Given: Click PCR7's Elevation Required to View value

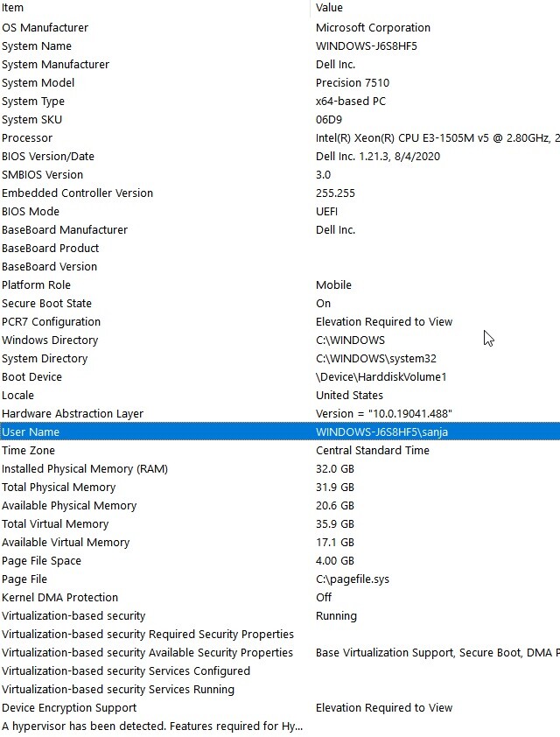Looking at the screenshot, I should tap(384, 321).
